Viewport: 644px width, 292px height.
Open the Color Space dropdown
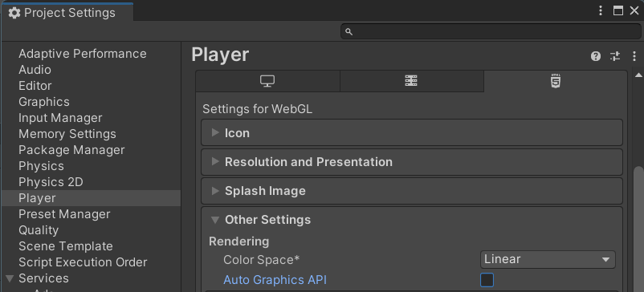[548, 260]
